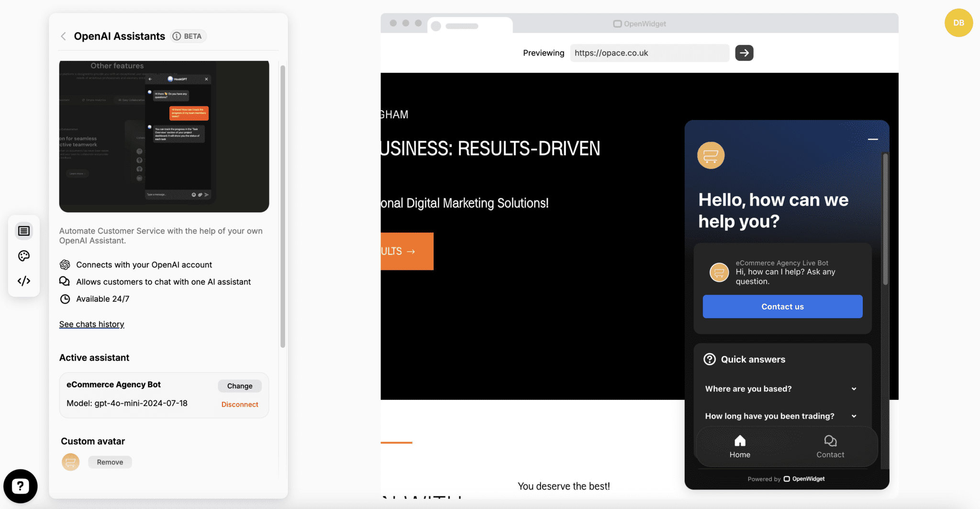Screen dimensions: 980x509
Task: Select the palette icon to customize widget appearance
Action: (24, 256)
